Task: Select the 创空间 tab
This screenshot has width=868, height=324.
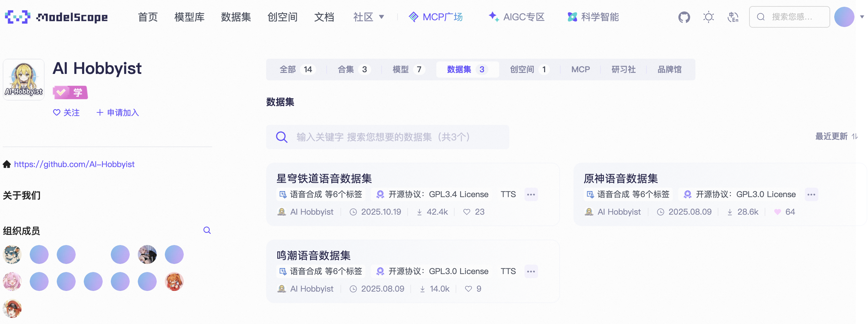Action: (529, 70)
